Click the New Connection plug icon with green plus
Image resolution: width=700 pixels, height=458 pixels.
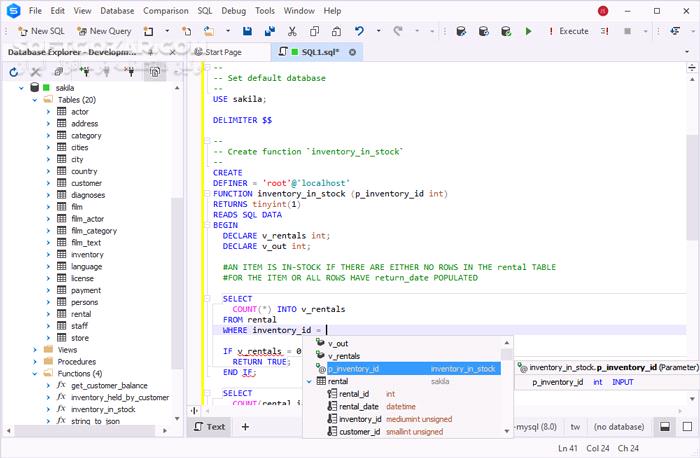[x=84, y=71]
